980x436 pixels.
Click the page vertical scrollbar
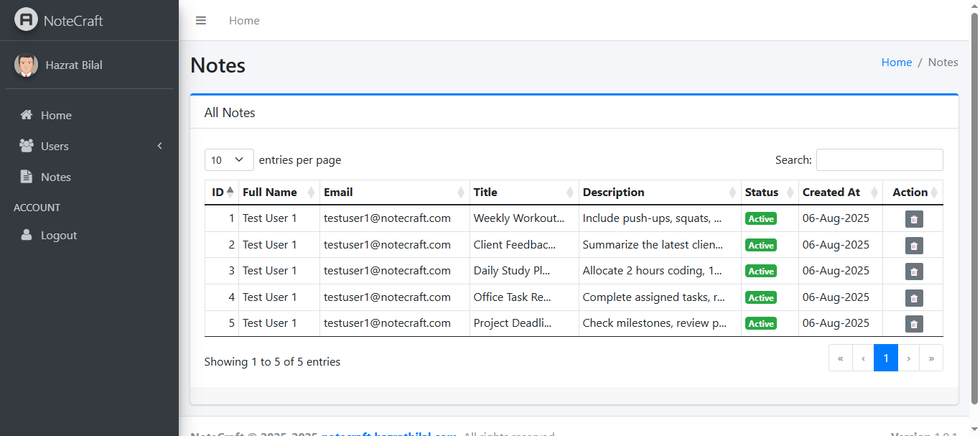[974, 208]
